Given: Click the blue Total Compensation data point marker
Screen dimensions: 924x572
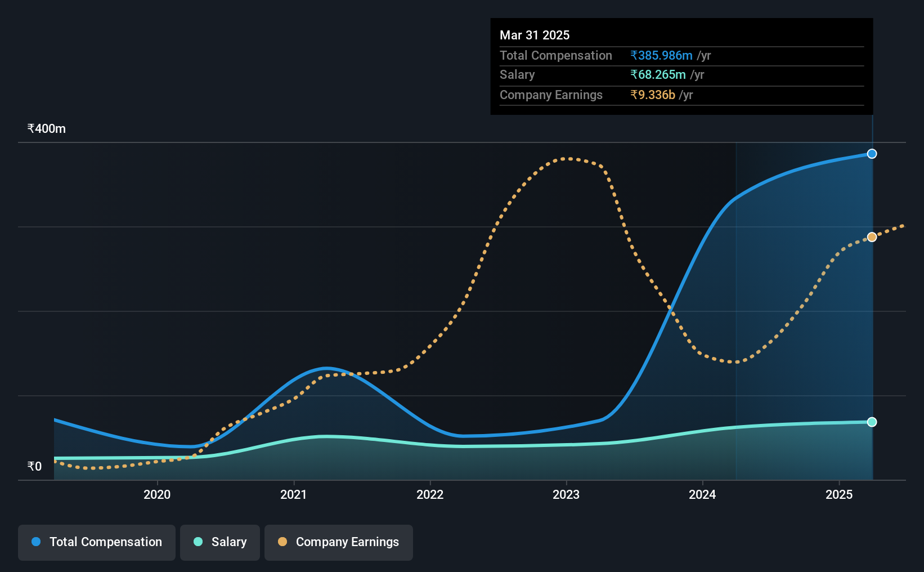Looking at the screenshot, I should 872,154.
